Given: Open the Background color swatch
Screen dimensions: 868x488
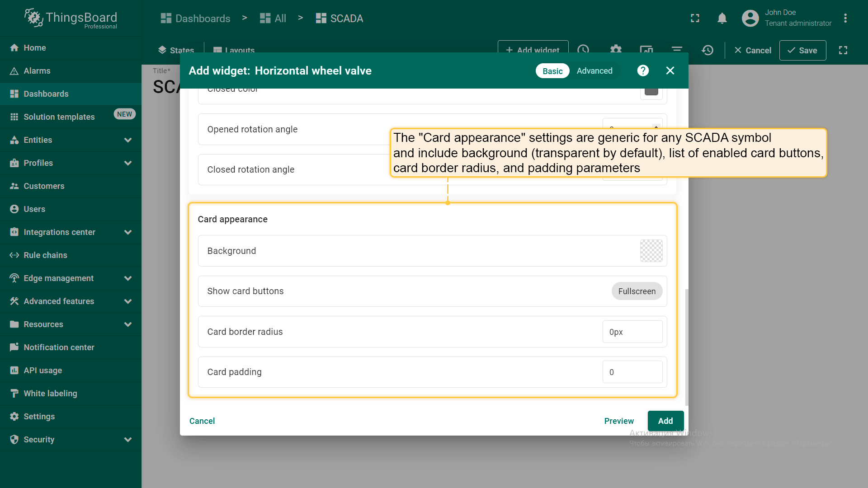Looking at the screenshot, I should 651,251.
